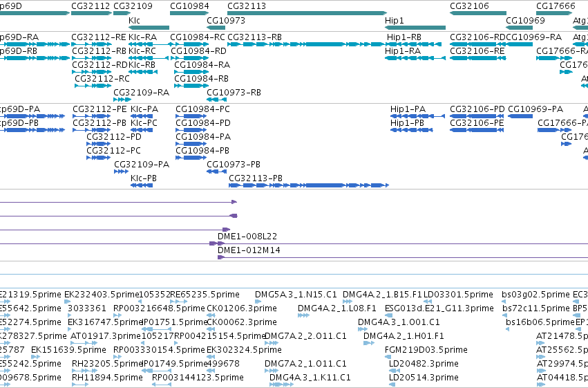Viewport: 588px width, 388px height.
Task: Open EST ESG013d.E21_G11.3prime
Action: [389, 315]
